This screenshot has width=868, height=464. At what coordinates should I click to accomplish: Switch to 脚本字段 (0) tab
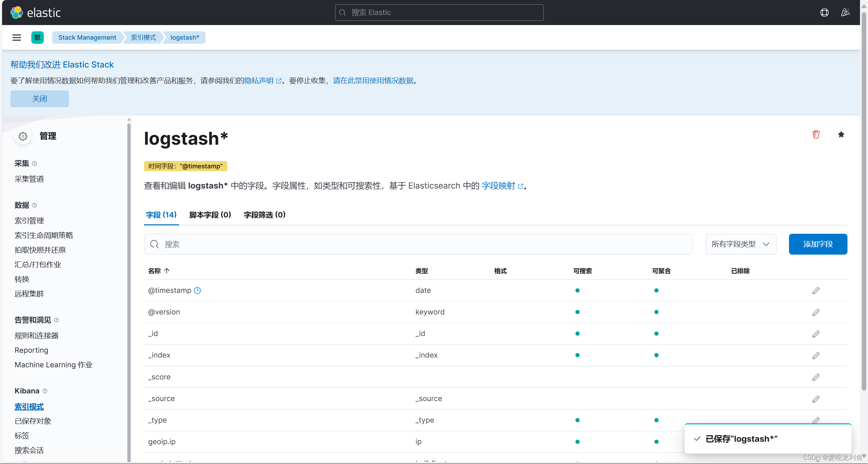[x=210, y=215]
